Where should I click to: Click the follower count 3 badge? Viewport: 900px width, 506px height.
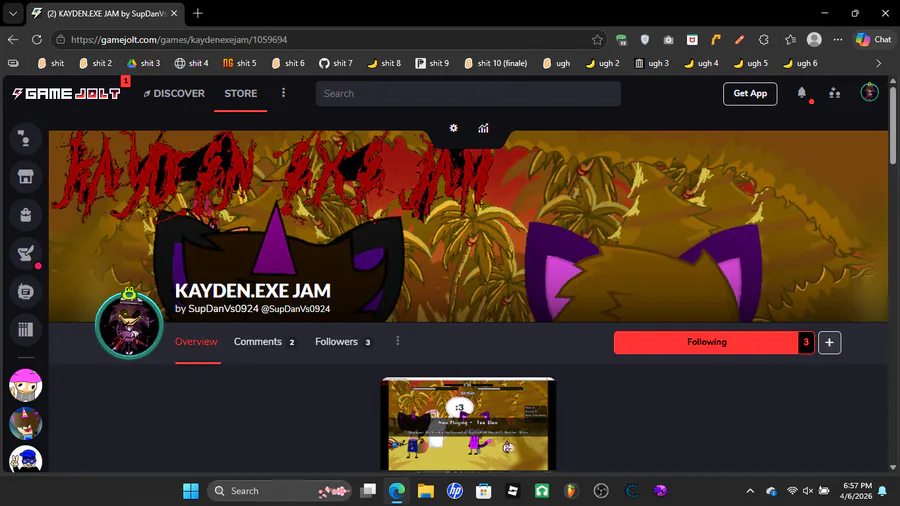point(806,342)
